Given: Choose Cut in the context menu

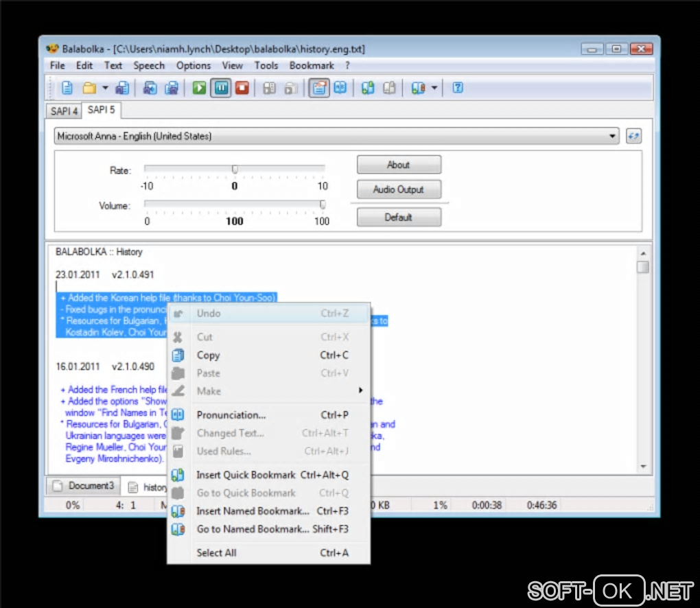Looking at the screenshot, I should point(269,337).
